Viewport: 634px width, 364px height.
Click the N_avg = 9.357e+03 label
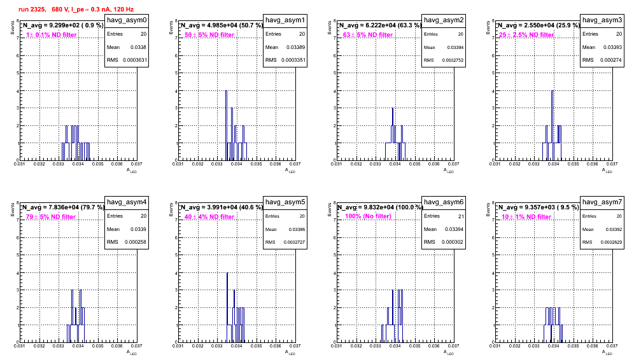(539, 207)
